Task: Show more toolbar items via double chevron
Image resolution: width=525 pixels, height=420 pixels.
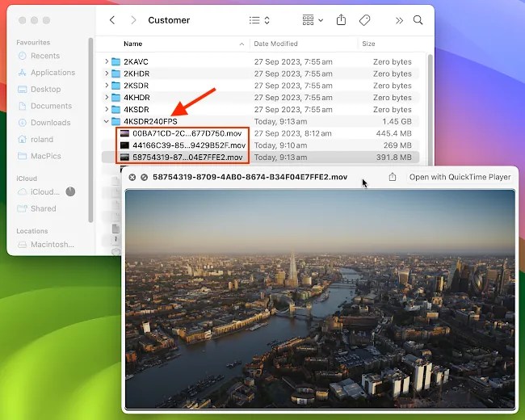Action: (x=399, y=20)
